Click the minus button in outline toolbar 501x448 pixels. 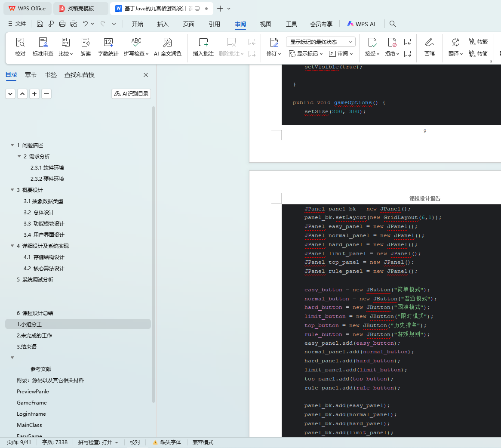tap(46, 94)
